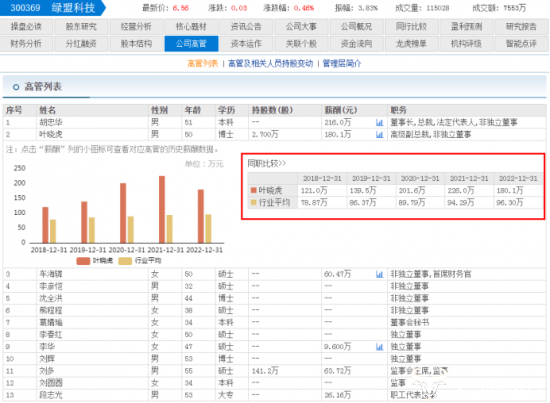Open the 同行比较 tab
Viewport: 550px width, 403px height.
pyautogui.click(x=411, y=27)
